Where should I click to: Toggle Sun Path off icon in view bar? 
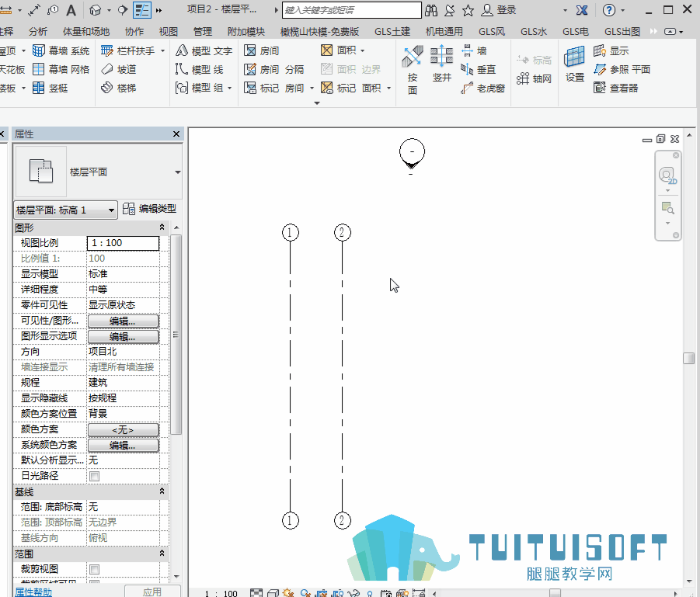(x=288, y=593)
